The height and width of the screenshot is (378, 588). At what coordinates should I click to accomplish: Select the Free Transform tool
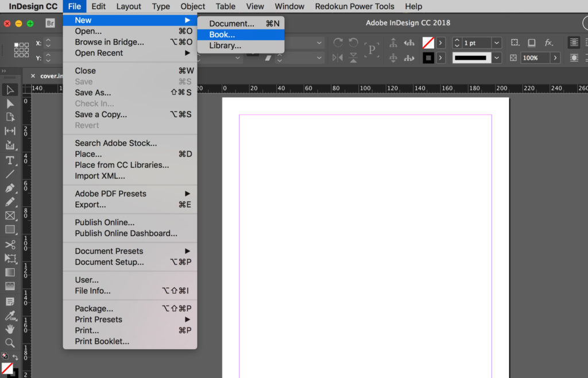(10, 259)
